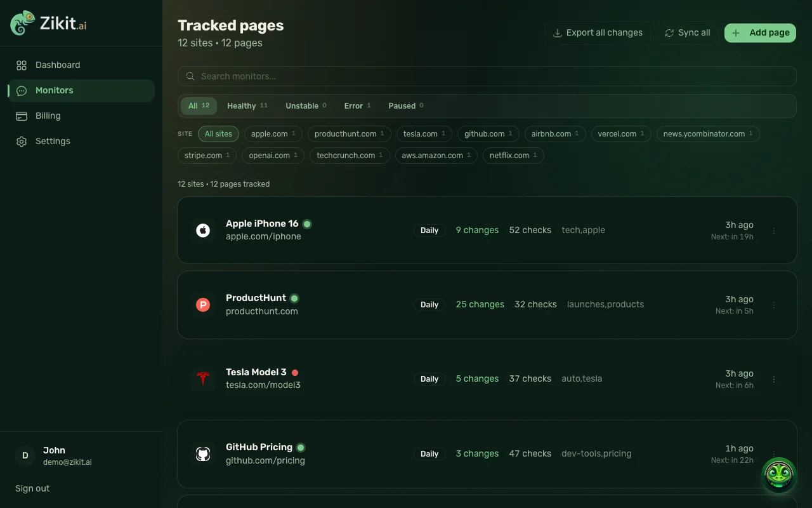Image resolution: width=812 pixels, height=508 pixels.
Task: Open the more options menu for Tesla Model 3
Action: [774, 379]
